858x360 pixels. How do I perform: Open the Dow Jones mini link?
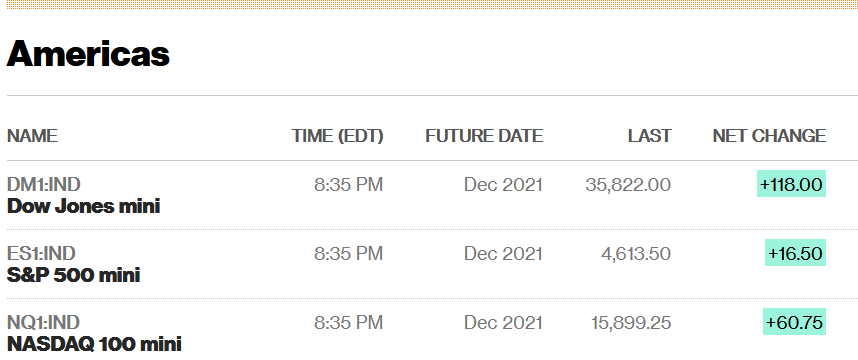click(83, 206)
